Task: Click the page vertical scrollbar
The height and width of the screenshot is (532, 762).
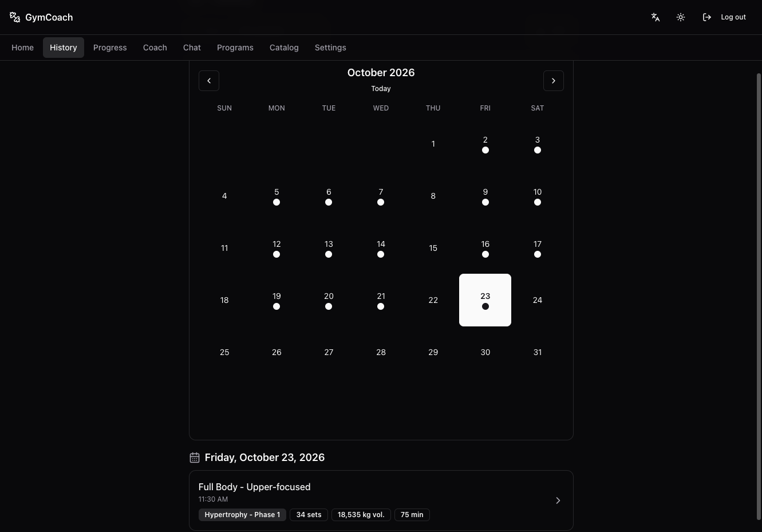Action: (x=759, y=296)
